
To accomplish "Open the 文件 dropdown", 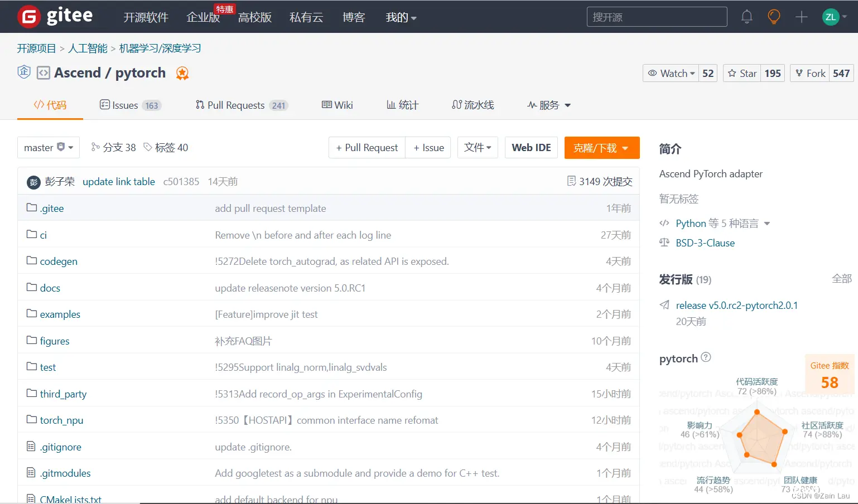I will (478, 147).
